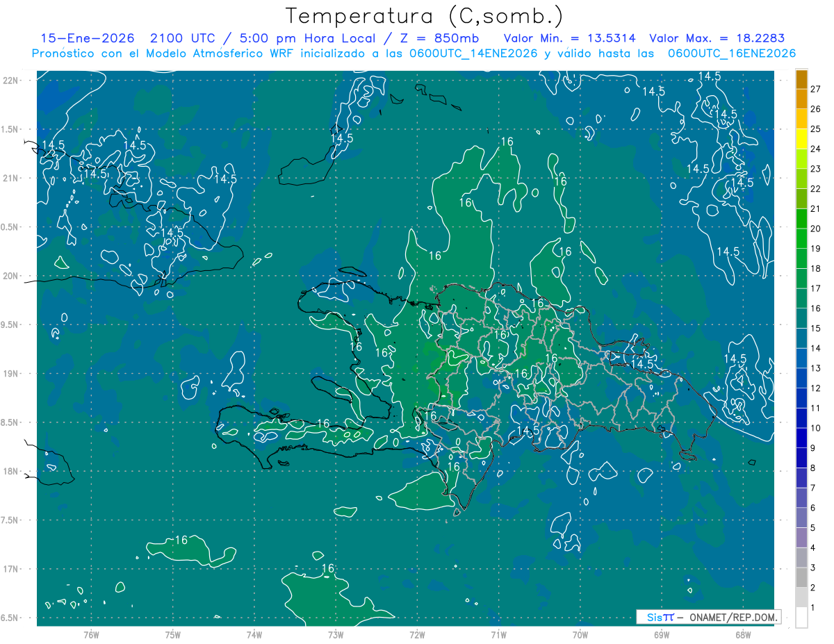834x644 pixels.
Task: Click the "70W" longitude axis label
Action: (x=580, y=635)
